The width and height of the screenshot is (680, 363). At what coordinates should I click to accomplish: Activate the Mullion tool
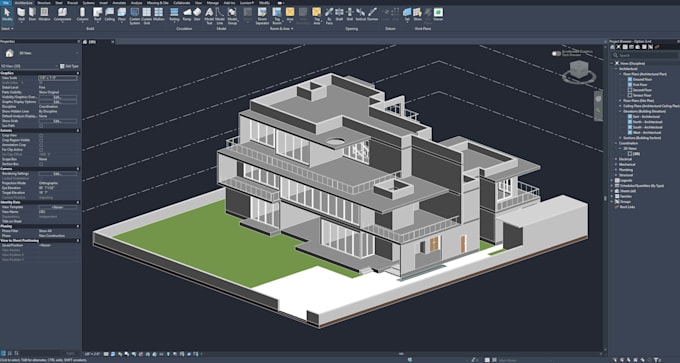tap(159, 14)
